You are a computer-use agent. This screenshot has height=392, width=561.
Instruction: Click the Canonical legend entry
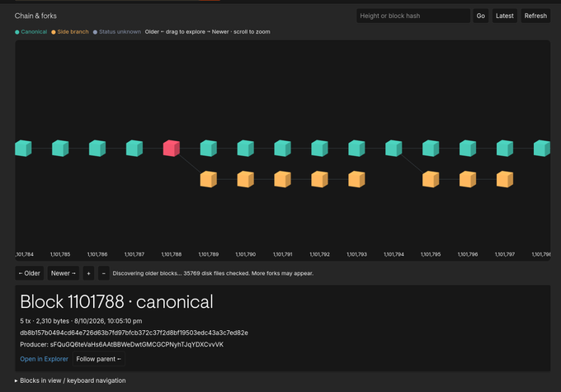pyautogui.click(x=31, y=32)
